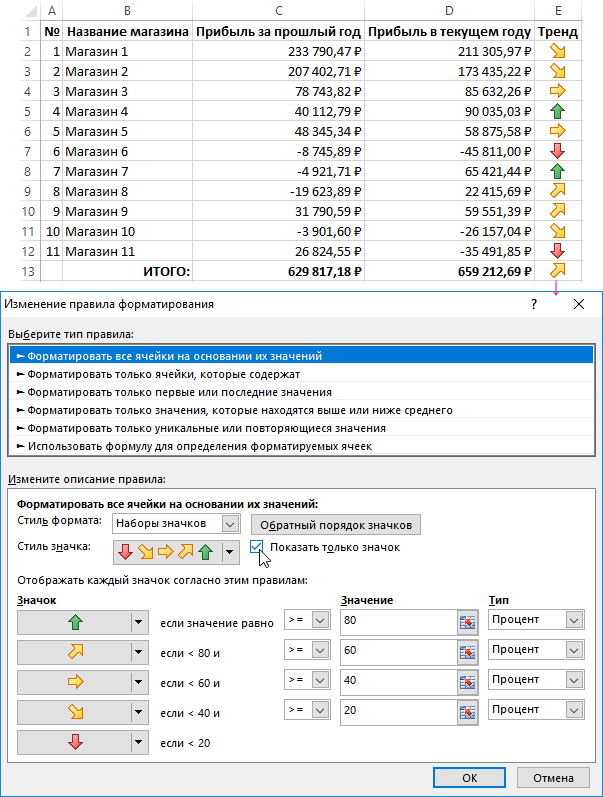Click trend icon in Магазин 4 row
This screenshot has height=797, width=603.
coord(558,112)
